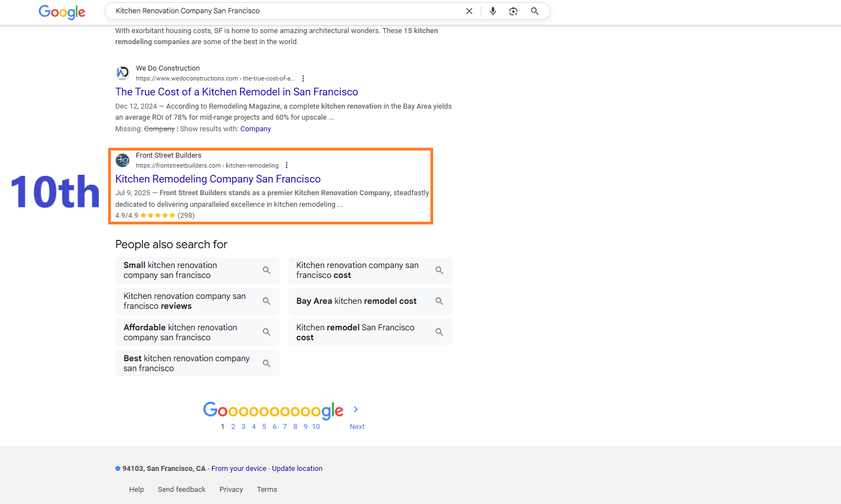Click the 'Front Street Builders' site name
841x504 pixels.
(x=168, y=156)
